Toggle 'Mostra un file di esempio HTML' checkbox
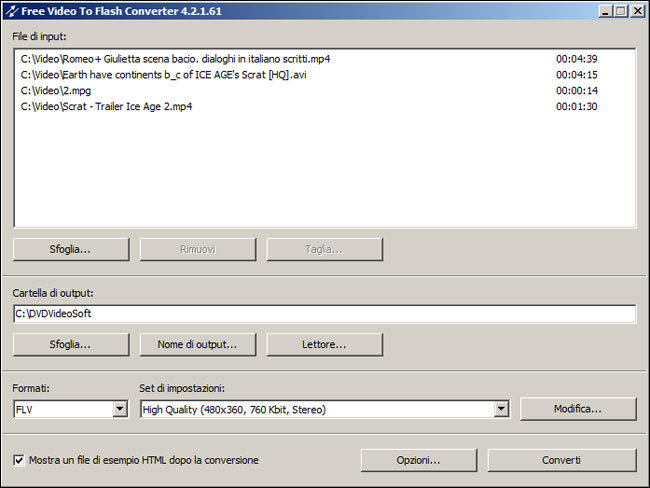This screenshot has height=488, width=650. pos(19,460)
